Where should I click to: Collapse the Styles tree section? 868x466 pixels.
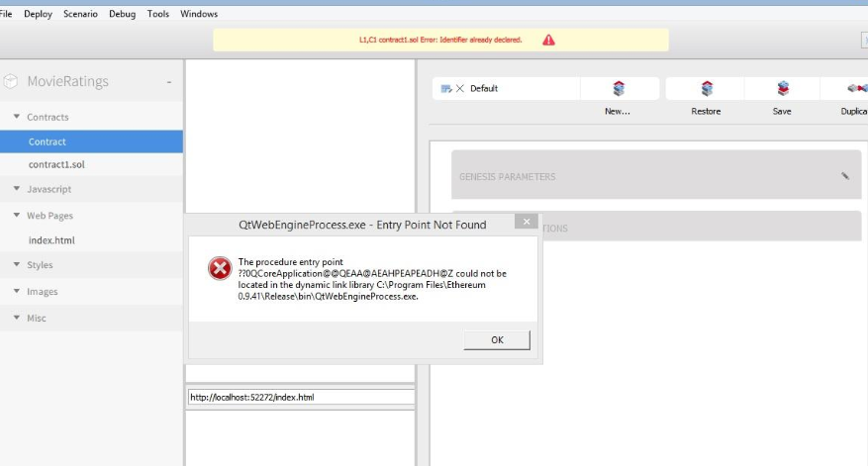17,264
